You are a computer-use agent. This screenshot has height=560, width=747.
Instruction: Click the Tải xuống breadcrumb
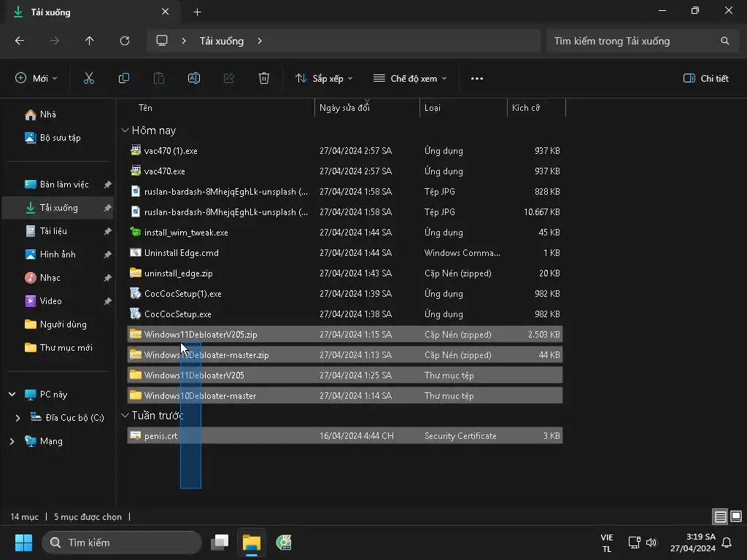point(222,41)
